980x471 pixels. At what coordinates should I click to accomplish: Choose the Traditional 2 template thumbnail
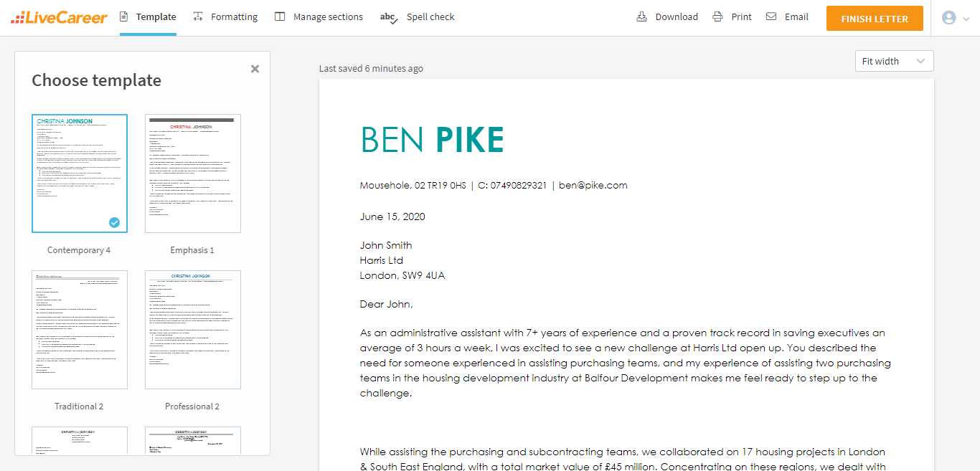[79, 330]
